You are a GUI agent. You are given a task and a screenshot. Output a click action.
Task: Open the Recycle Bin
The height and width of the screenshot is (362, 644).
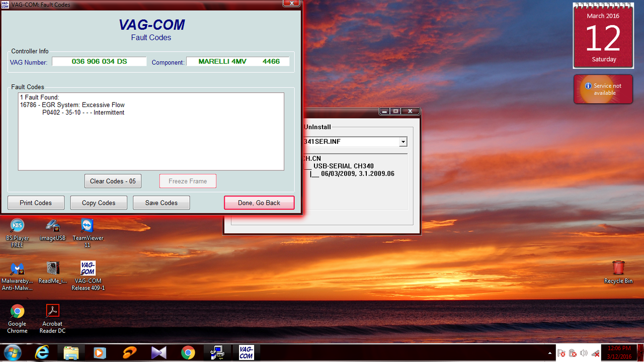click(x=618, y=272)
